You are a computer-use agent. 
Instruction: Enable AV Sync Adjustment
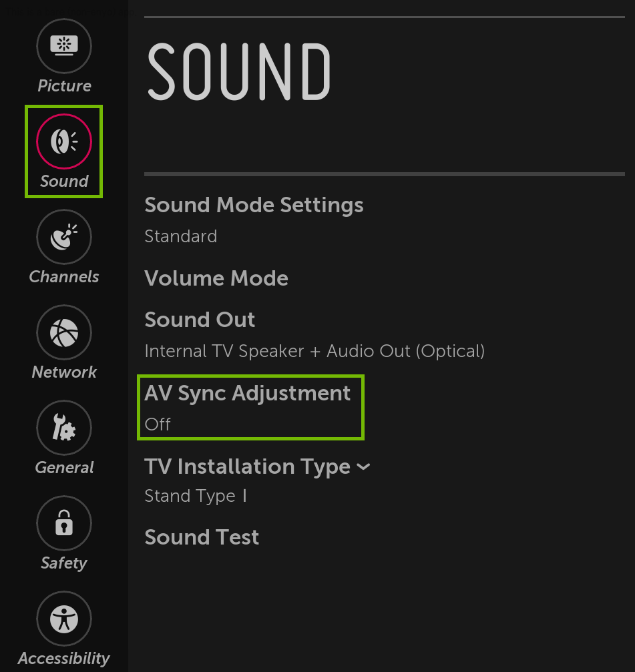click(249, 393)
